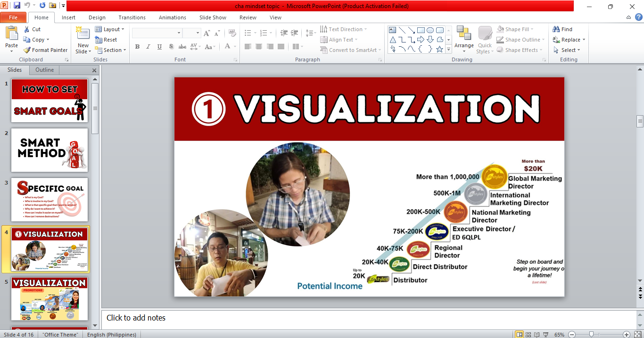Switch to the Outline pane tab
Screen dimensions: 644x338
tap(45, 70)
